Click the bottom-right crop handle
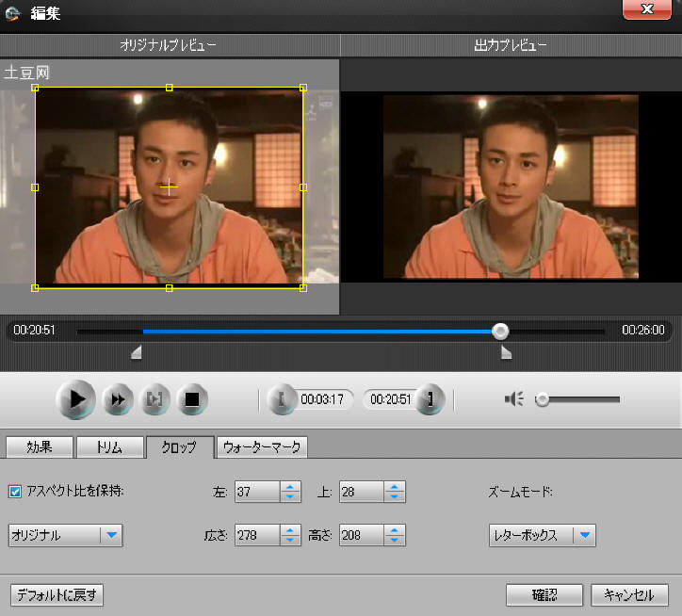 (303, 288)
